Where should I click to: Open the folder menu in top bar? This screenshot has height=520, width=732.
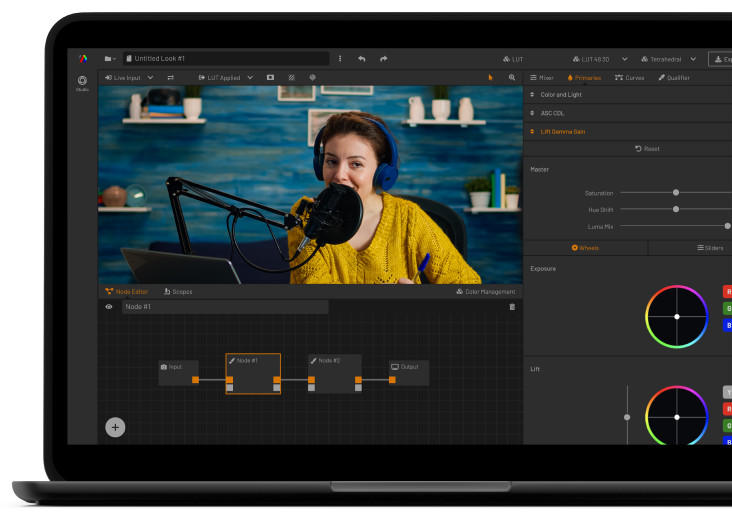(x=110, y=58)
